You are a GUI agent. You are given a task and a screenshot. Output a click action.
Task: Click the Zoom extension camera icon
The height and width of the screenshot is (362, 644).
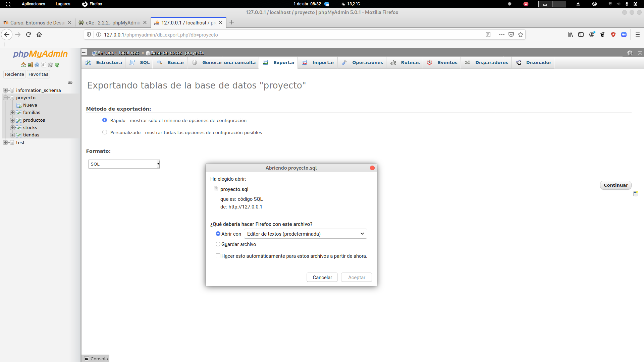click(x=624, y=35)
